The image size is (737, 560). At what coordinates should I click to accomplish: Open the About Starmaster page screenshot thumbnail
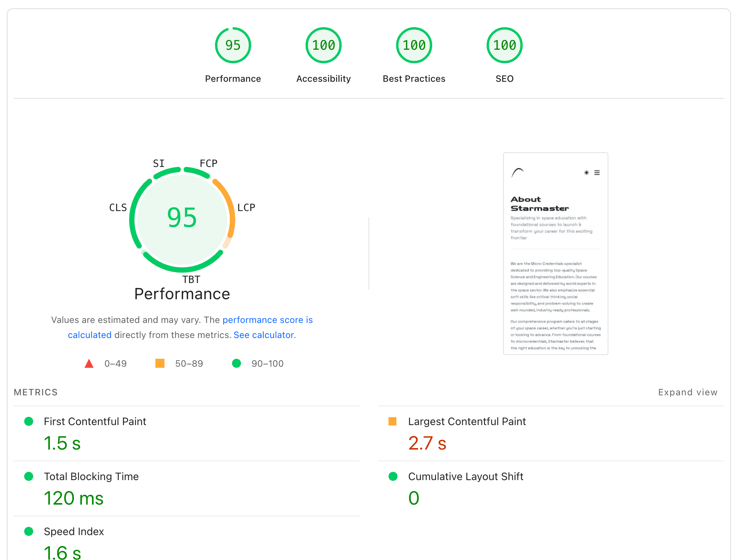pos(556,254)
